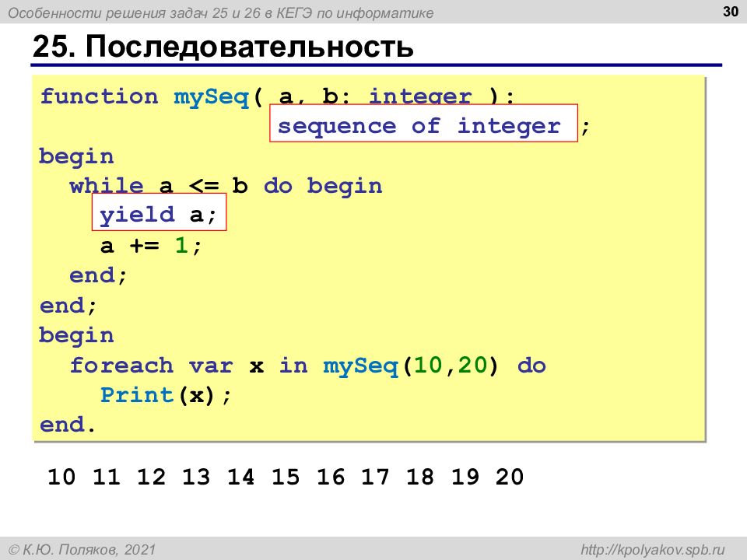Click the second "begin" of the main program

pyautogui.click(x=77, y=336)
